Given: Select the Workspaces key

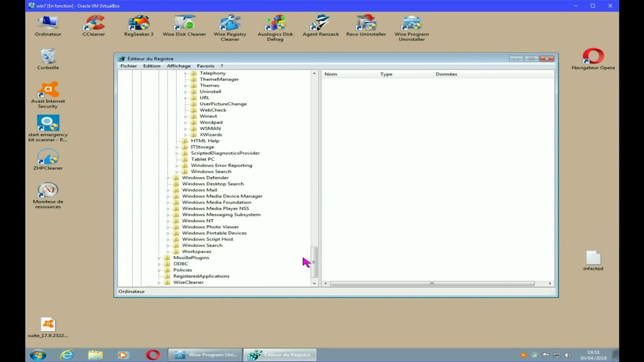Looking at the screenshot, I should click(197, 251).
